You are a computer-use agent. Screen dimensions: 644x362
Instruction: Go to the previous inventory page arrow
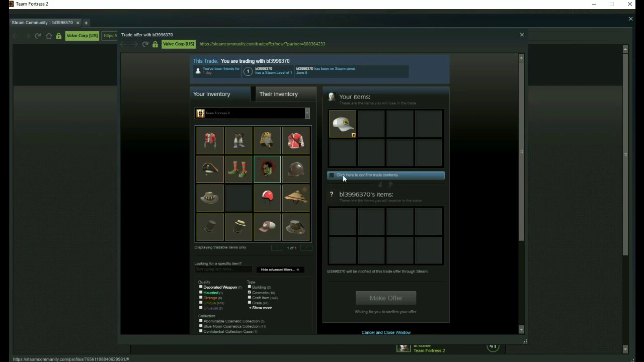coord(277,248)
